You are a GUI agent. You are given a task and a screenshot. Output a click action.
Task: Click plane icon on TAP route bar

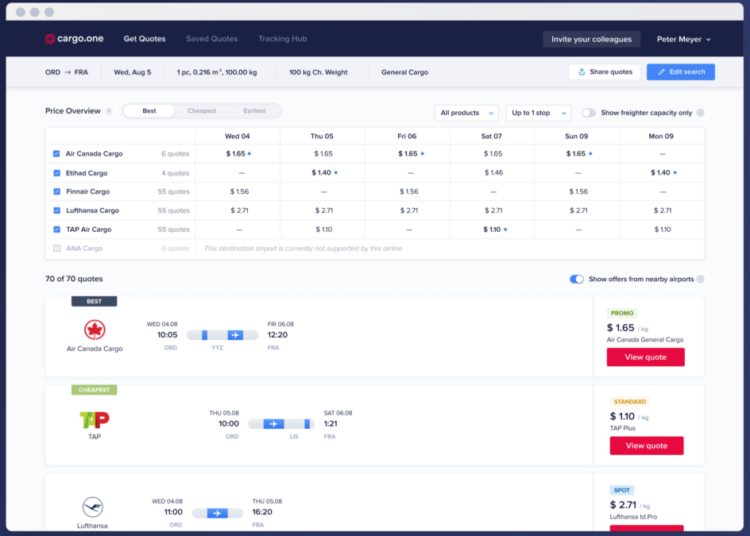[x=273, y=424]
